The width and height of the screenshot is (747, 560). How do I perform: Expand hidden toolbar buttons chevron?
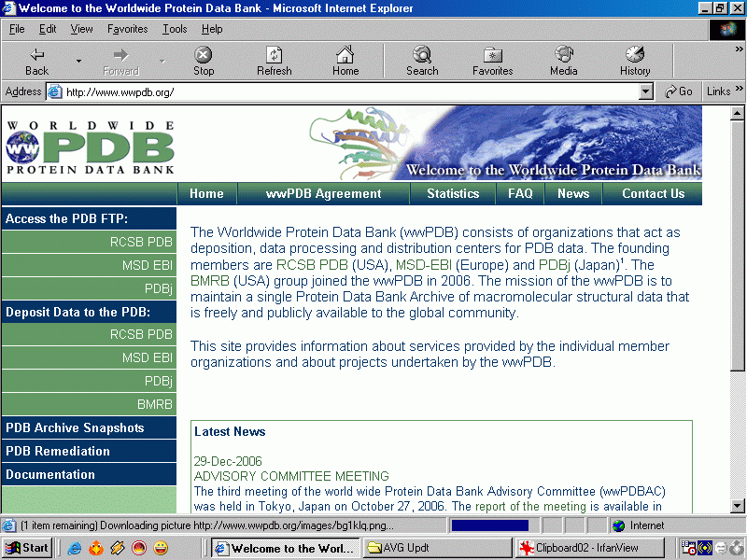pos(739,49)
